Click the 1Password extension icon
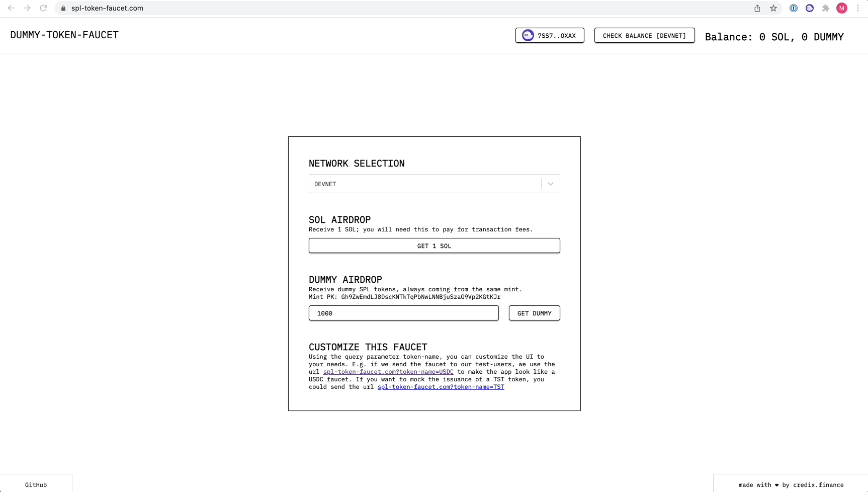This screenshot has height=492, width=868. [x=794, y=8]
